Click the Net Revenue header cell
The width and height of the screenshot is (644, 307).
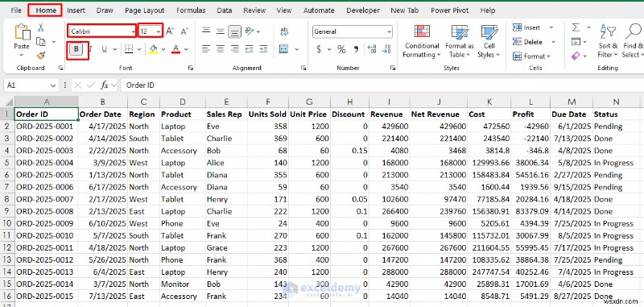click(x=438, y=114)
